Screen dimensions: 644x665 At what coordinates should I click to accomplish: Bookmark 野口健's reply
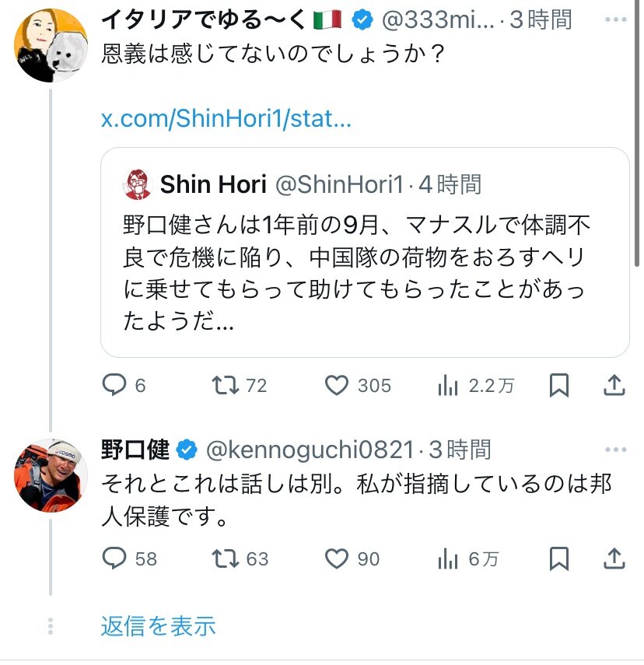559,558
